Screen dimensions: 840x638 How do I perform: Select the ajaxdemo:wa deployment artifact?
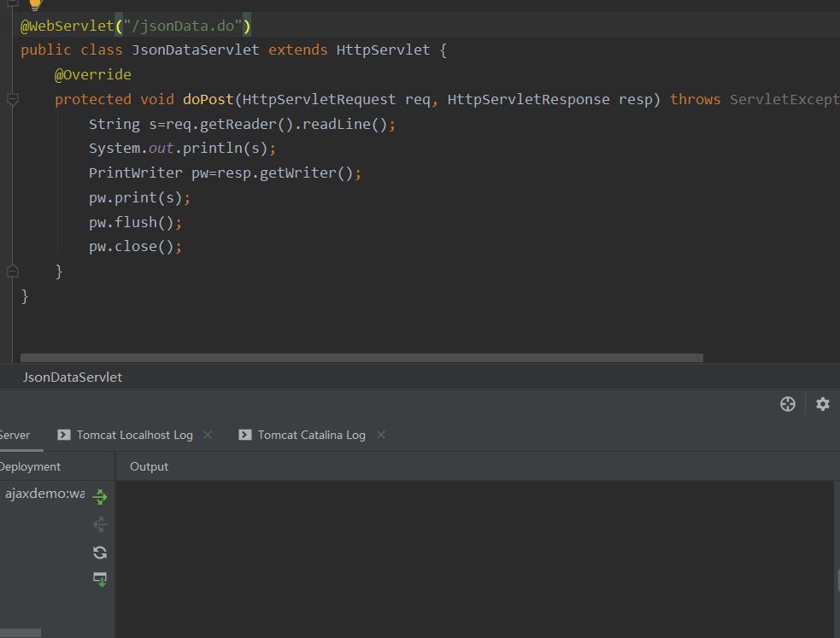click(45, 494)
